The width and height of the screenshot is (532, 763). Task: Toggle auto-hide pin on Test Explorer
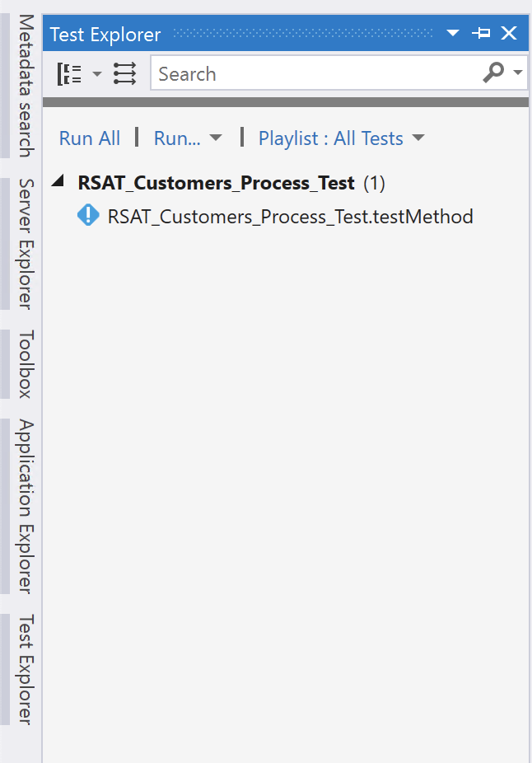point(481,33)
